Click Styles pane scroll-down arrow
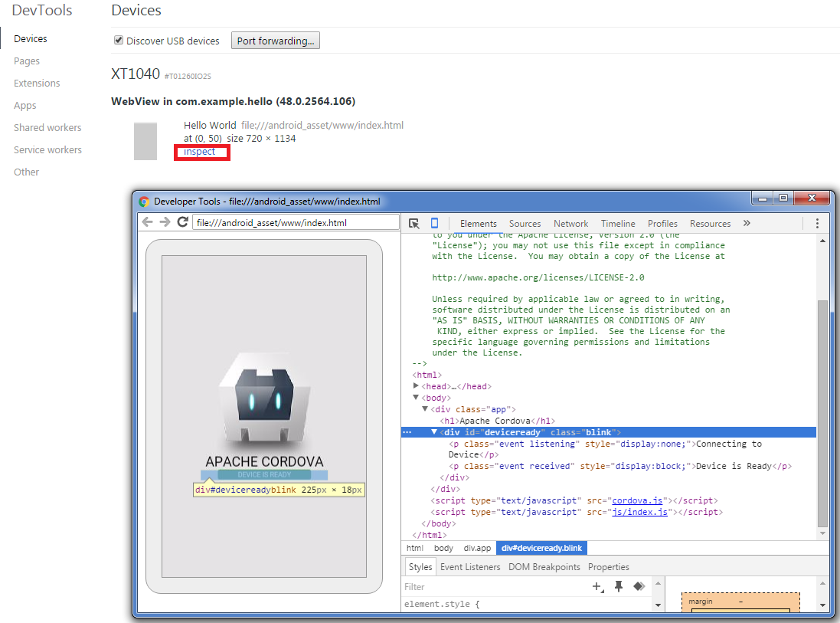 (x=659, y=605)
